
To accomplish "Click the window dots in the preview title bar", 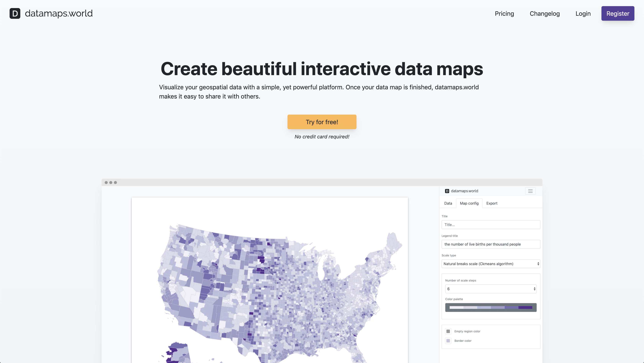I will click(x=111, y=182).
